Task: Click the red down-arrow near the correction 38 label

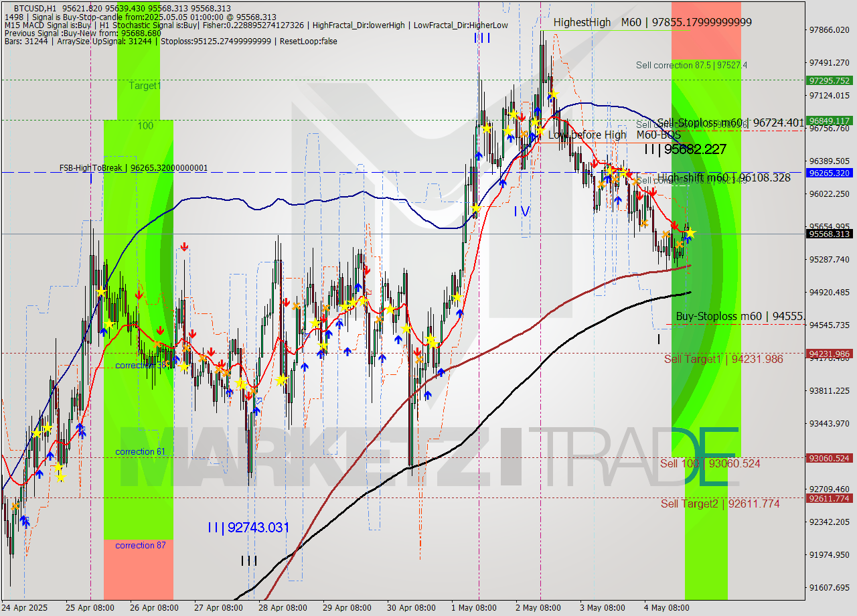Action: pyautogui.click(x=160, y=331)
